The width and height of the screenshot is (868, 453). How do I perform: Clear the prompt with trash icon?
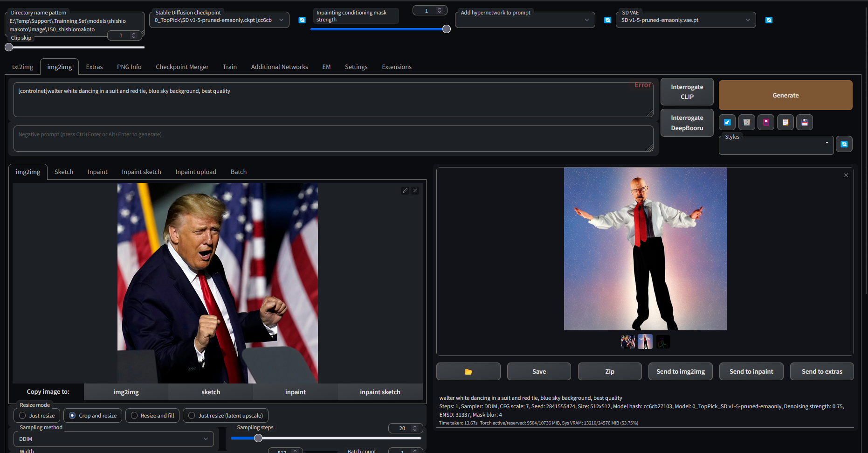pyautogui.click(x=747, y=122)
